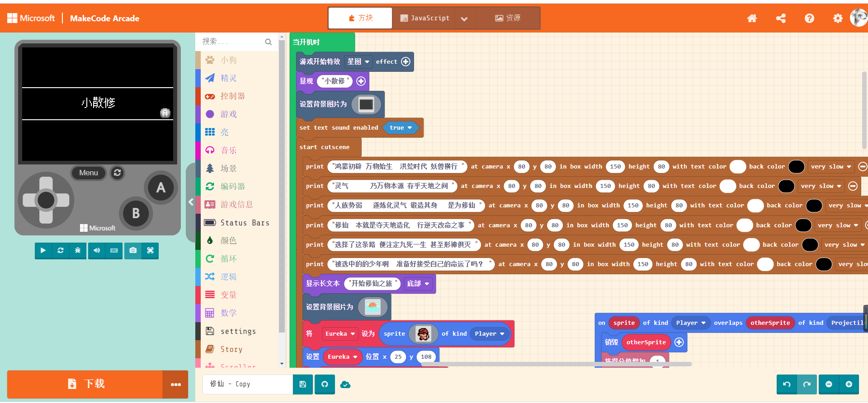
Task: Open the Eureka variable dropdown in 将 block
Action: [340, 334]
